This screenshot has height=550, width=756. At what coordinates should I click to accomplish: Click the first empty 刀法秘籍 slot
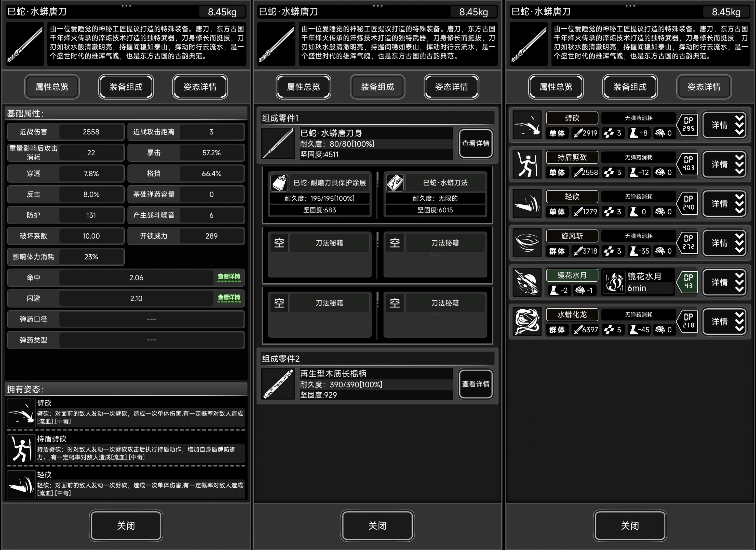click(319, 255)
